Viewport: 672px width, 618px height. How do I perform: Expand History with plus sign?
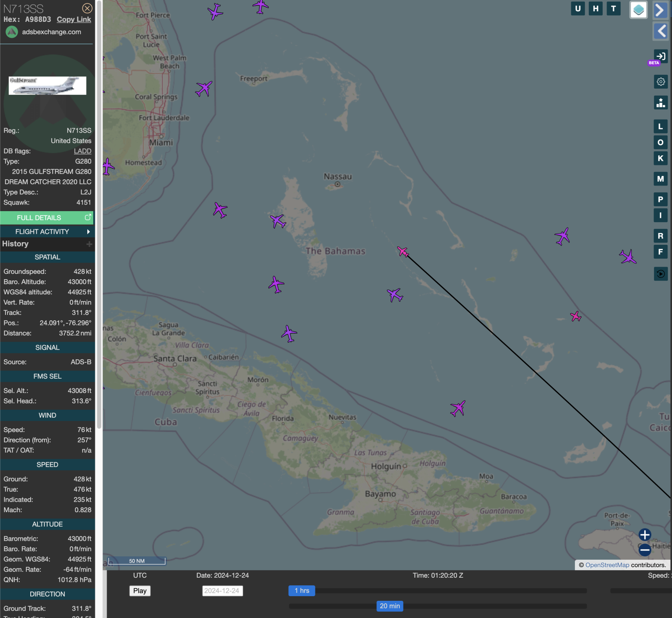coord(89,244)
